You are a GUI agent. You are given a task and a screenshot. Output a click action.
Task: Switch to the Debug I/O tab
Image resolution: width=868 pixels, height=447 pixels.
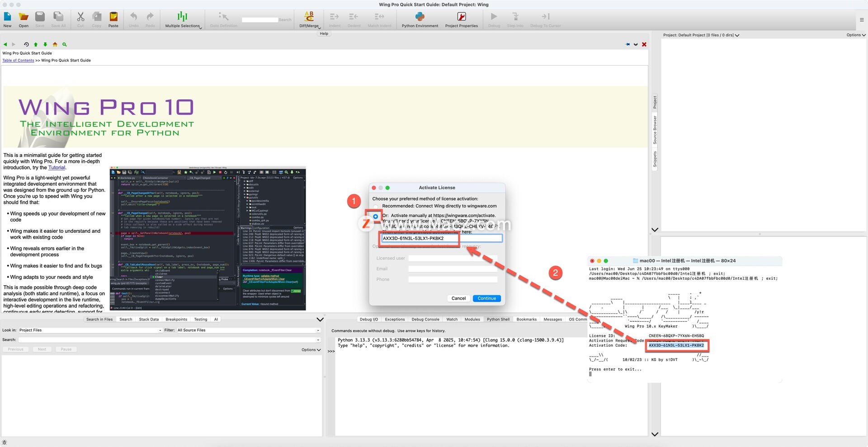pyautogui.click(x=369, y=320)
